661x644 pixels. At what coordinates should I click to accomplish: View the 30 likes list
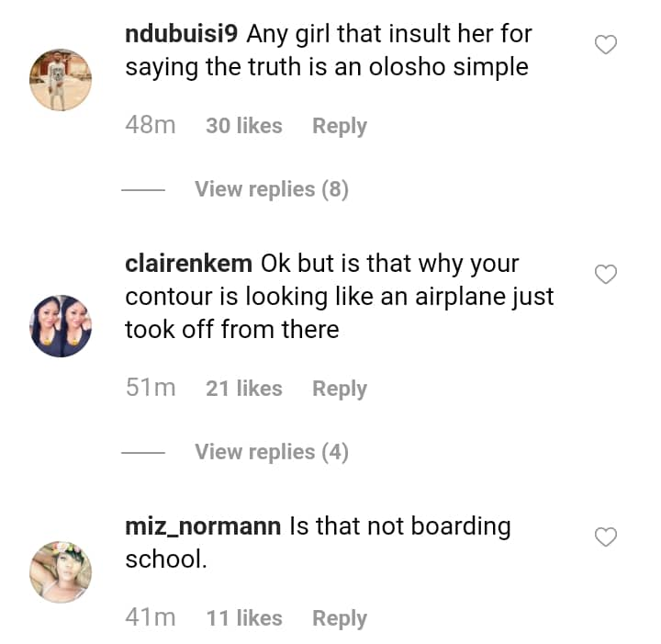[x=243, y=126]
